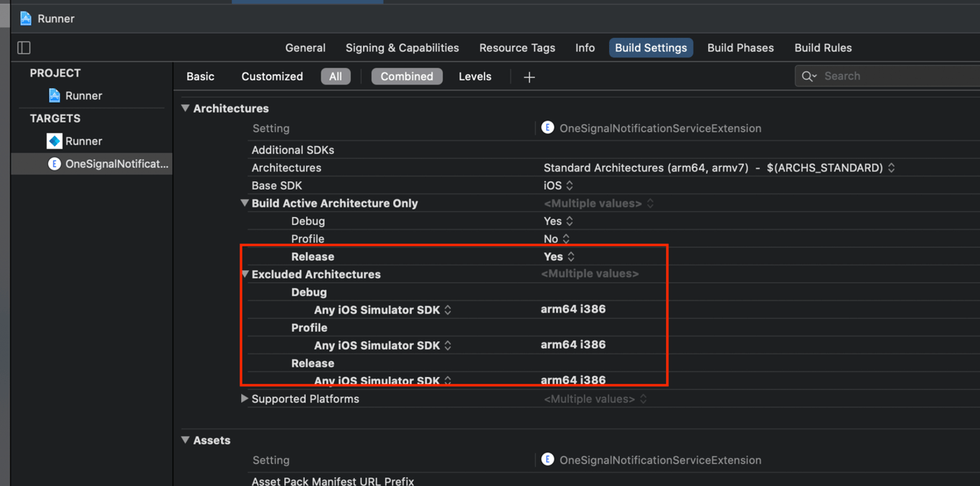Toggle the navigator sidebar panel icon
980x486 pixels.
(x=24, y=48)
